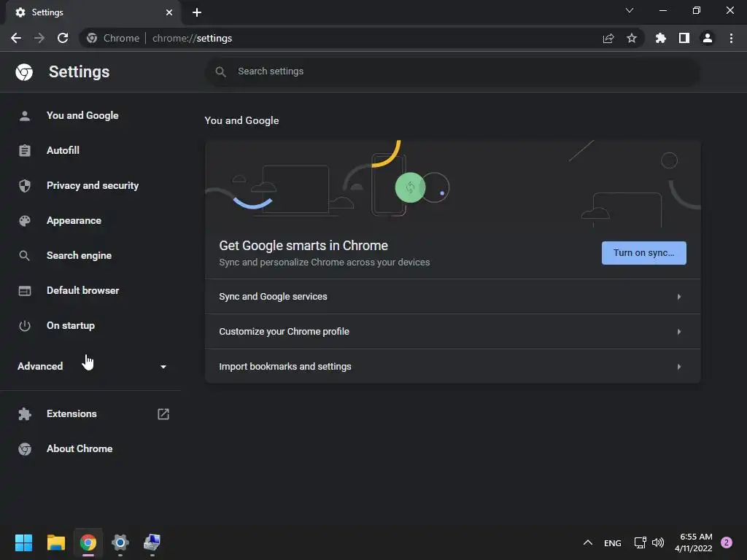
Task: Click the magnifier icon for Search engine
Action: (x=24, y=256)
